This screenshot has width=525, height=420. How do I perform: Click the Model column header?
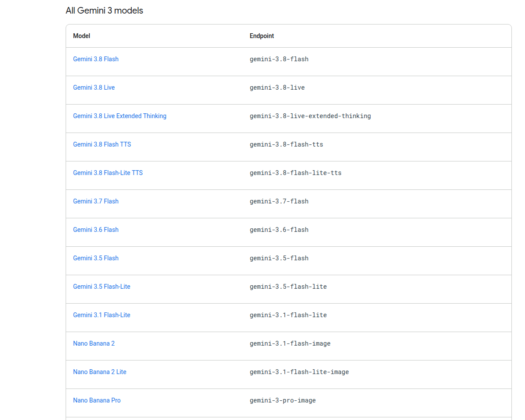click(82, 36)
